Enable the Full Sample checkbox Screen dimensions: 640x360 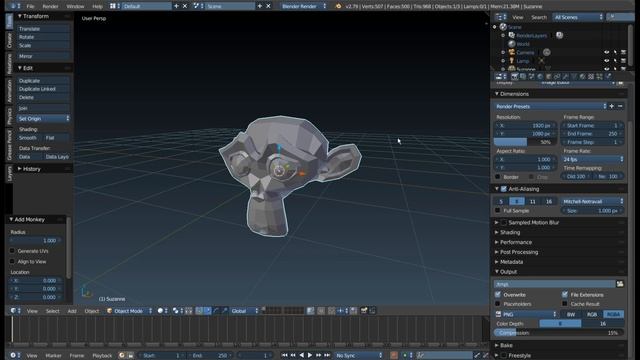coord(498,211)
